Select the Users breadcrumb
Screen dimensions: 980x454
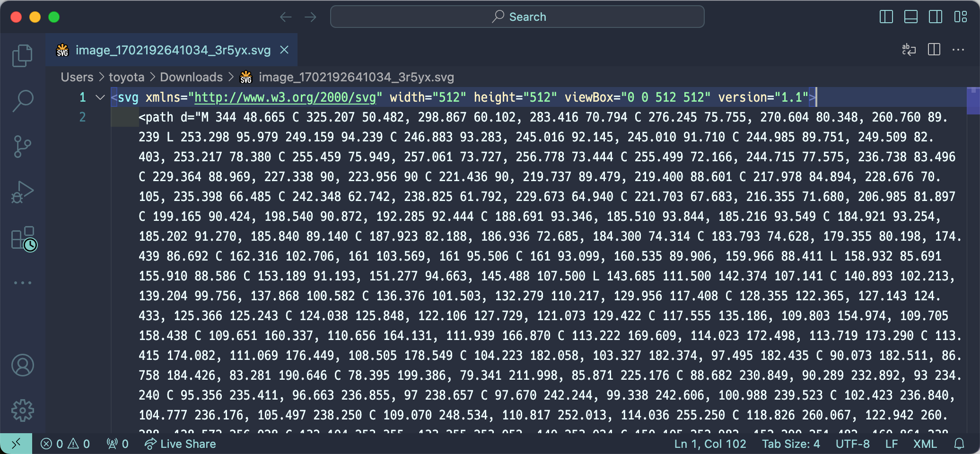[77, 77]
